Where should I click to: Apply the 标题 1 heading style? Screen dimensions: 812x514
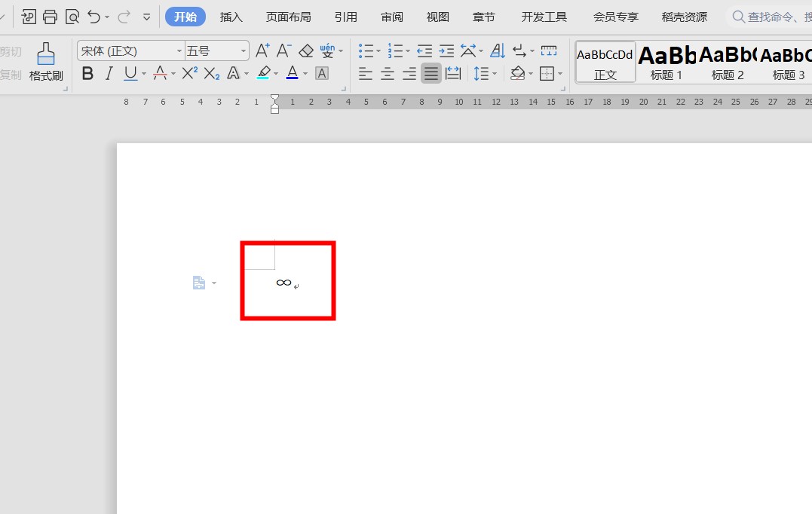[666, 62]
